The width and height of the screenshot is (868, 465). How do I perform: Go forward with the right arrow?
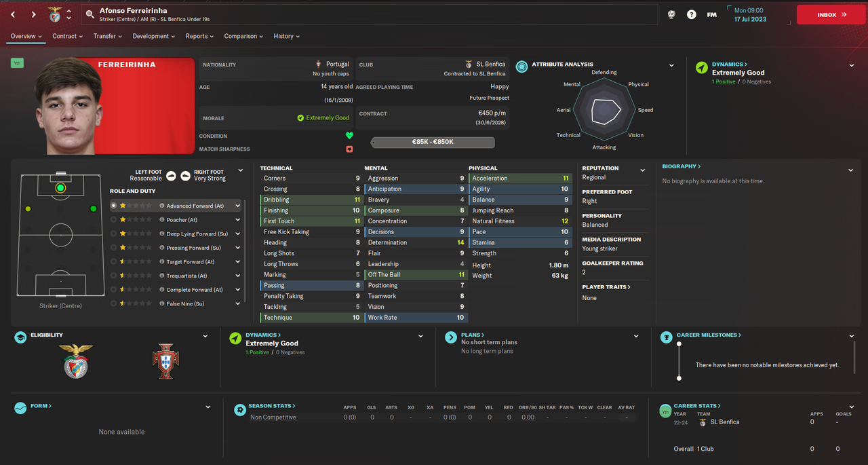(x=33, y=14)
